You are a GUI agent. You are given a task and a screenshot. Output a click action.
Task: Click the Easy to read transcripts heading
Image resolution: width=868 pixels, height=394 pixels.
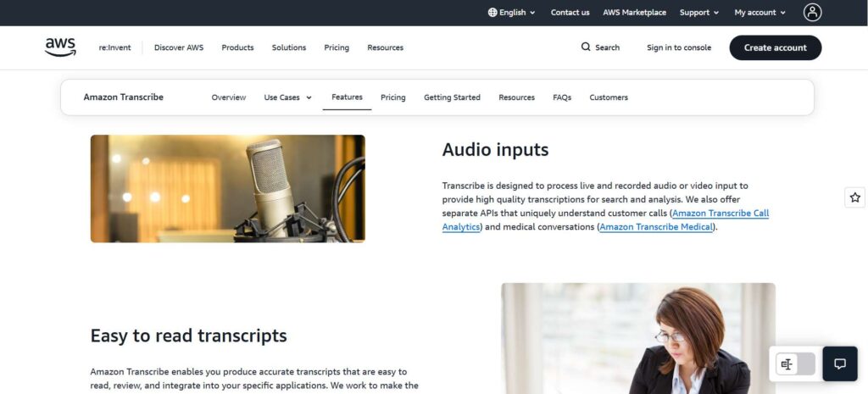click(188, 336)
